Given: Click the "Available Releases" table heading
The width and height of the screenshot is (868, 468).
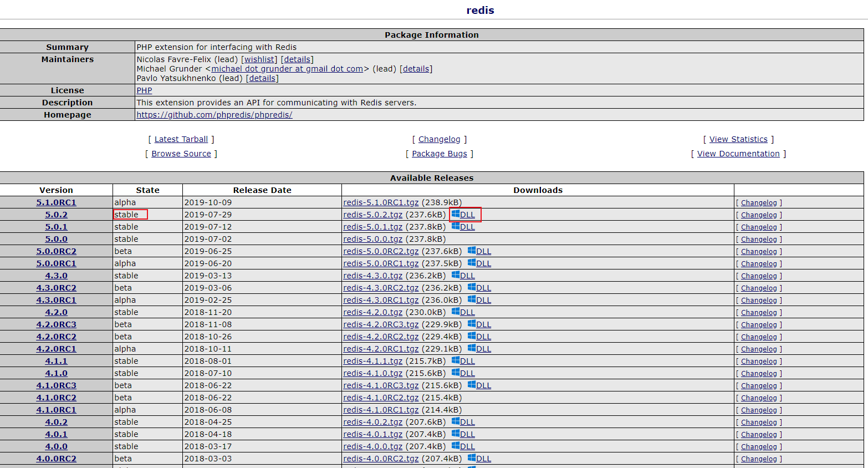Looking at the screenshot, I should [432, 178].
